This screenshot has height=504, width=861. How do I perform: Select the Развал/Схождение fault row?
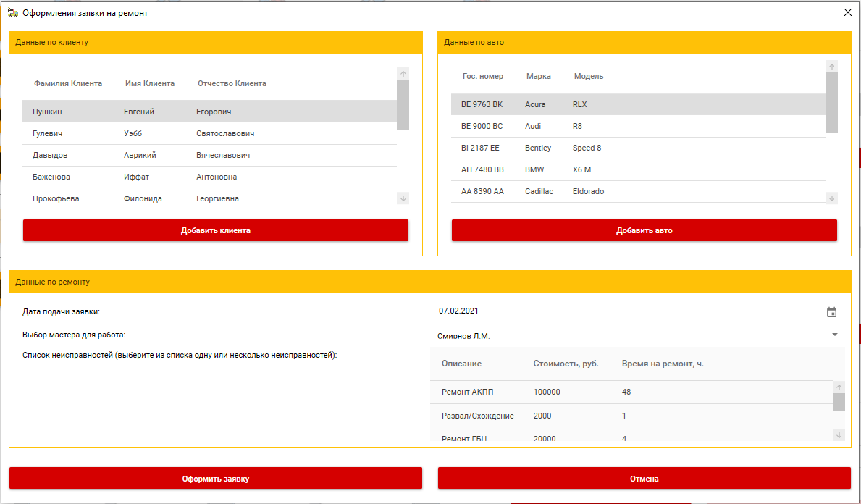[631, 416]
